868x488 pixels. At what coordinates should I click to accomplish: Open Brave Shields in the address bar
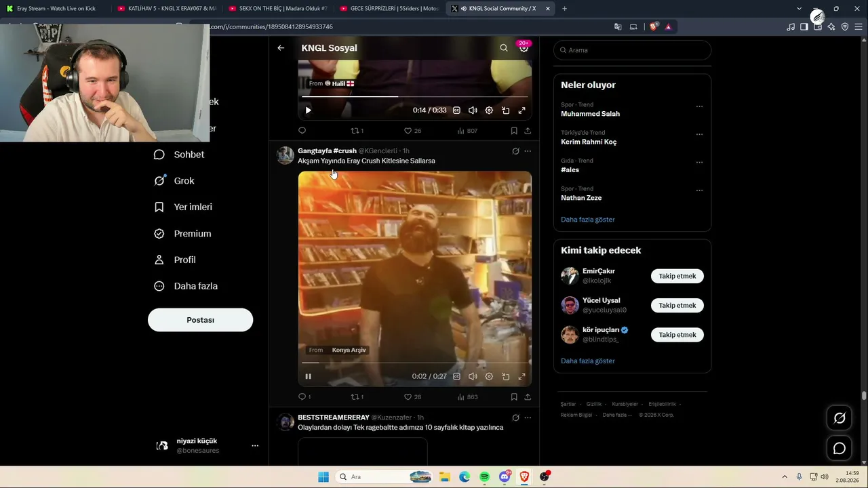654,27
